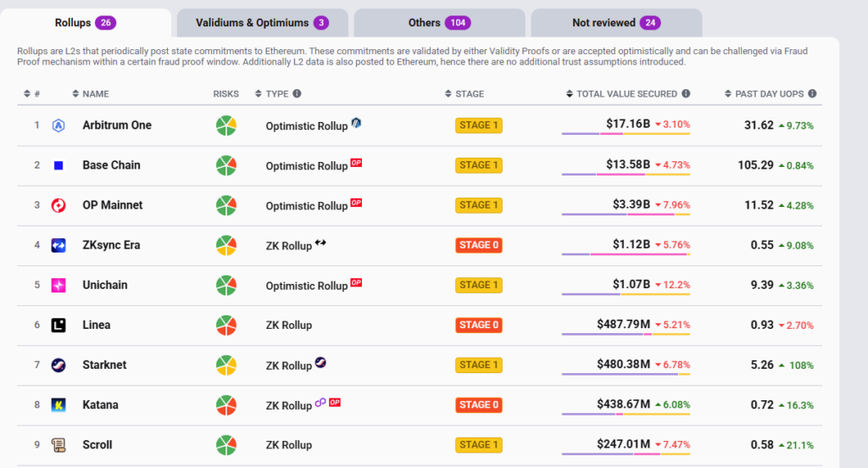
Task: Click the RISKS column header
Action: point(225,94)
